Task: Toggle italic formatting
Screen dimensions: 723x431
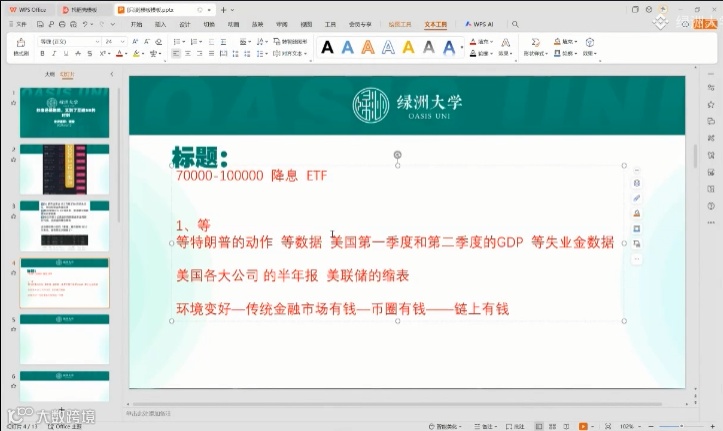Action: (x=54, y=54)
